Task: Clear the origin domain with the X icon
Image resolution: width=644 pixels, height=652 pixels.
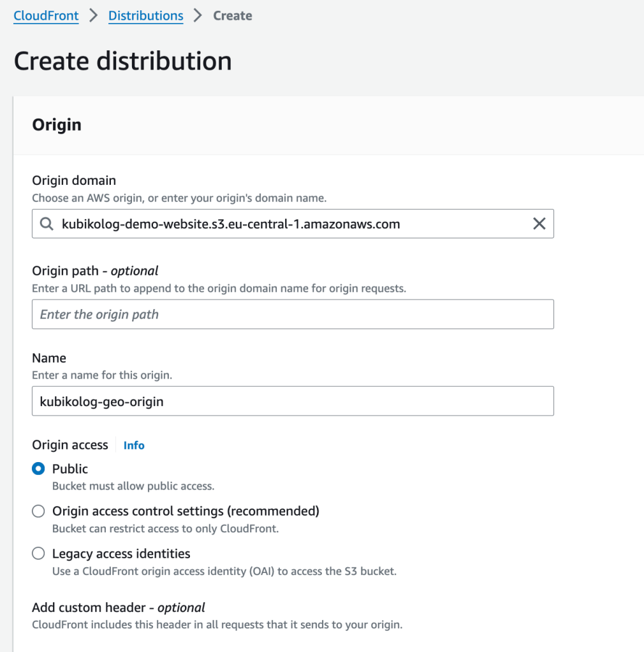Action: pyautogui.click(x=539, y=224)
